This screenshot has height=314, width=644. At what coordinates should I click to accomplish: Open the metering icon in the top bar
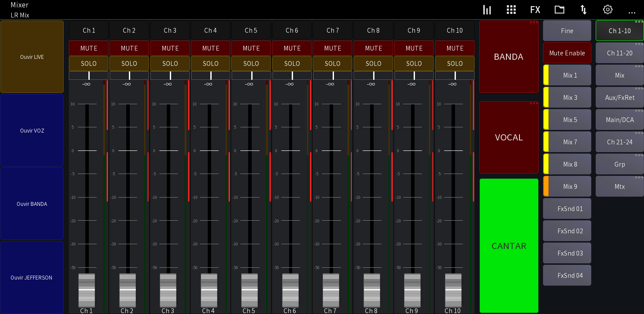pyautogui.click(x=487, y=9)
